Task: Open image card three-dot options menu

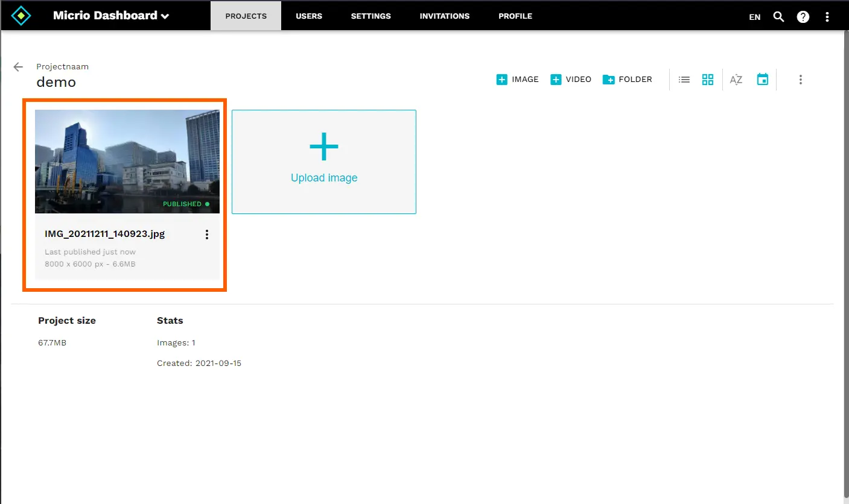Action: click(207, 235)
